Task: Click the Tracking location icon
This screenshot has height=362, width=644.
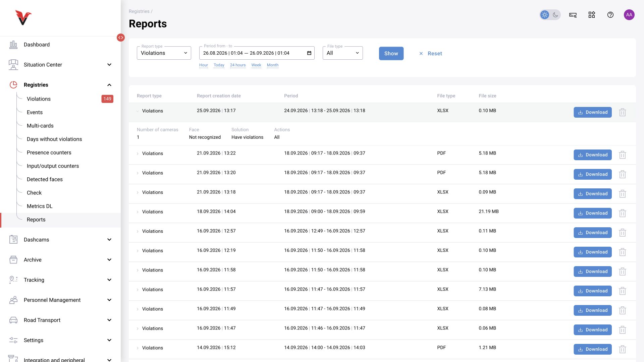Action: [13, 280]
